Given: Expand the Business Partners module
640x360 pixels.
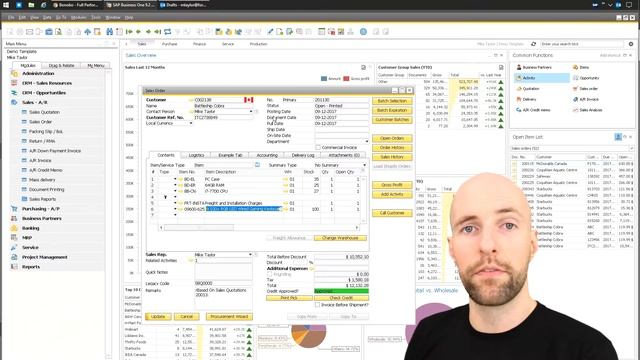Looking at the screenshot, I should click(x=42, y=218).
